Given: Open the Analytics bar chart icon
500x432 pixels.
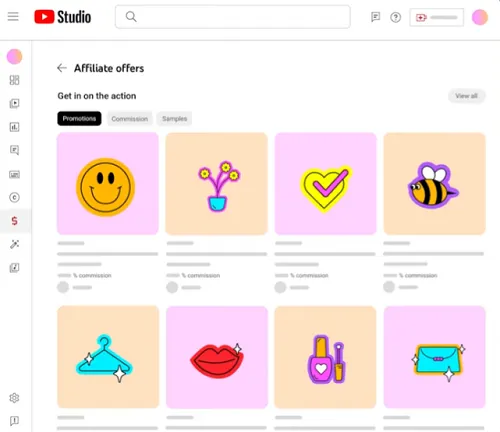Looking at the screenshot, I should [x=14, y=127].
